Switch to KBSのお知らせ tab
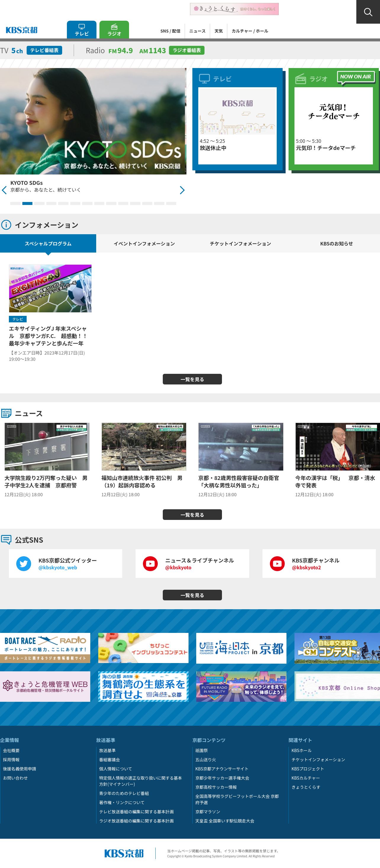Image resolution: width=380 pixels, height=868 pixels. pos(336,243)
